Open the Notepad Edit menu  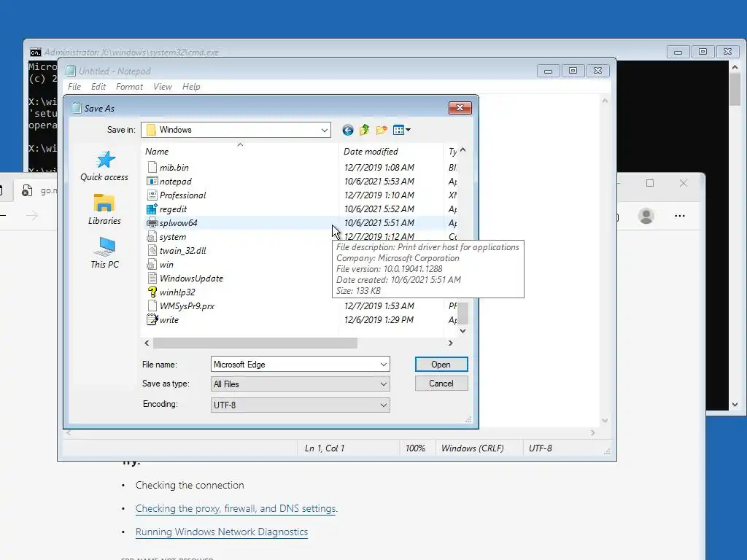click(98, 87)
